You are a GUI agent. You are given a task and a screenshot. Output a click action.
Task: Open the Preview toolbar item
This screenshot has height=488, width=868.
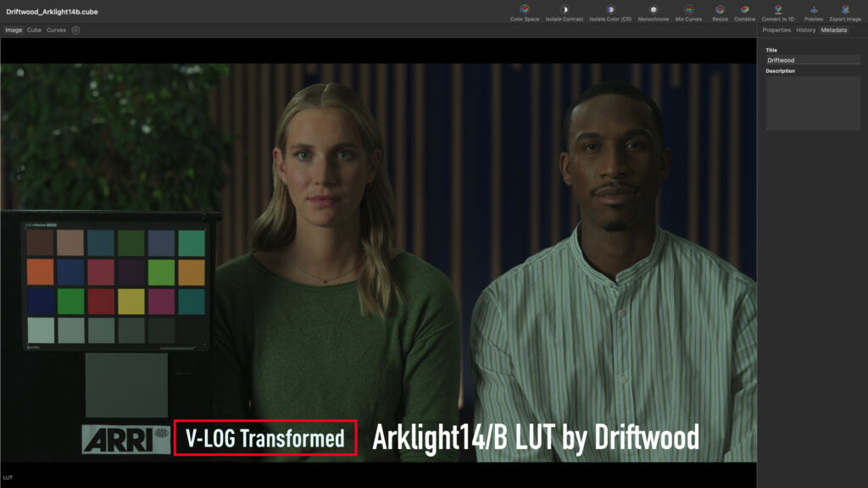(814, 13)
